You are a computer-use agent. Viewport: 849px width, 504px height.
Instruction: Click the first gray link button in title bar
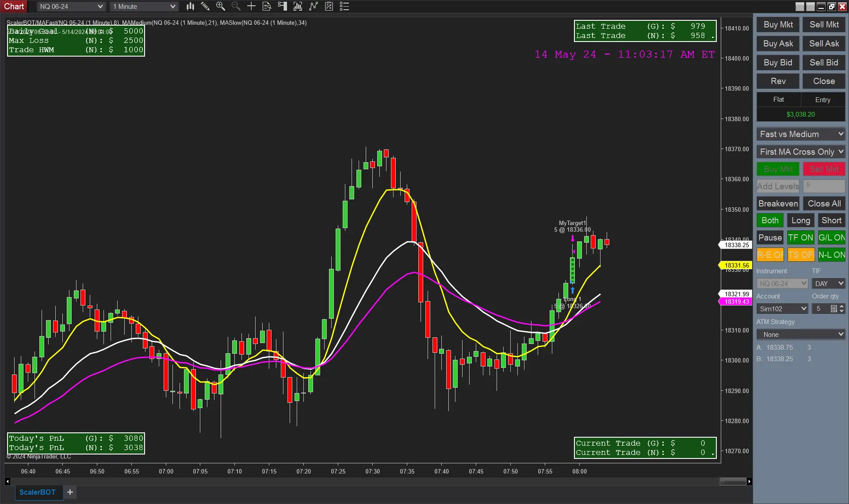800,6
